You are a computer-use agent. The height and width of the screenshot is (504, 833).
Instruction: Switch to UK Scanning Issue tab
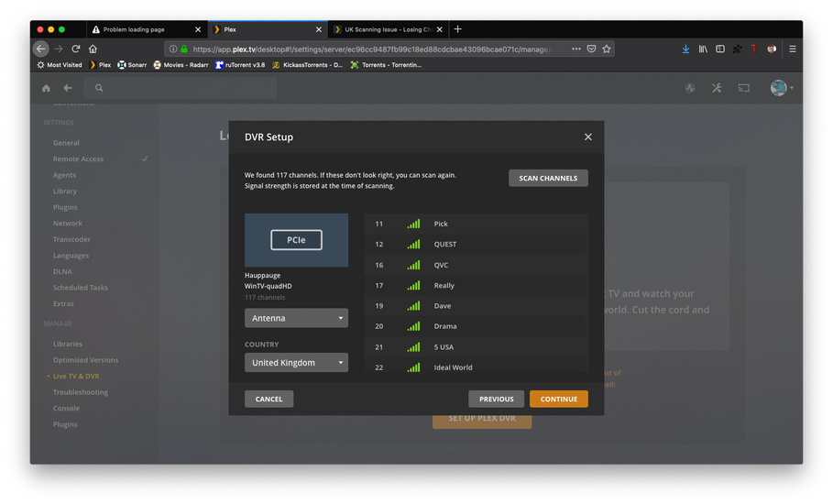pos(388,29)
